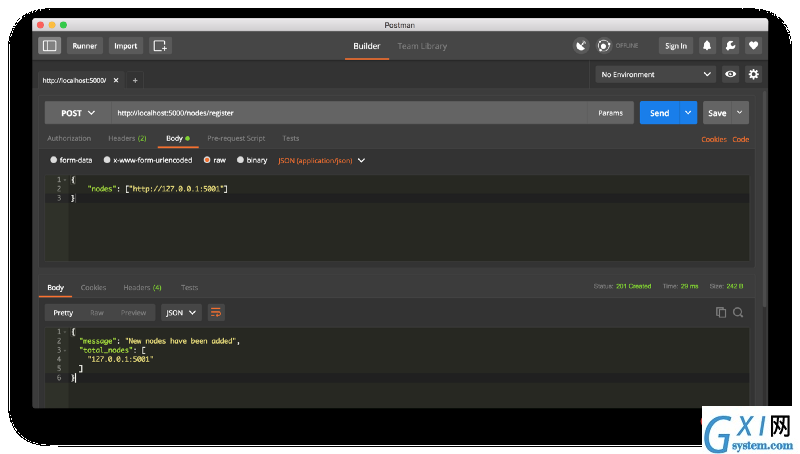The height and width of the screenshot is (454, 800).
Task: Open response format JSON dropdown
Action: [x=181, y=312]
